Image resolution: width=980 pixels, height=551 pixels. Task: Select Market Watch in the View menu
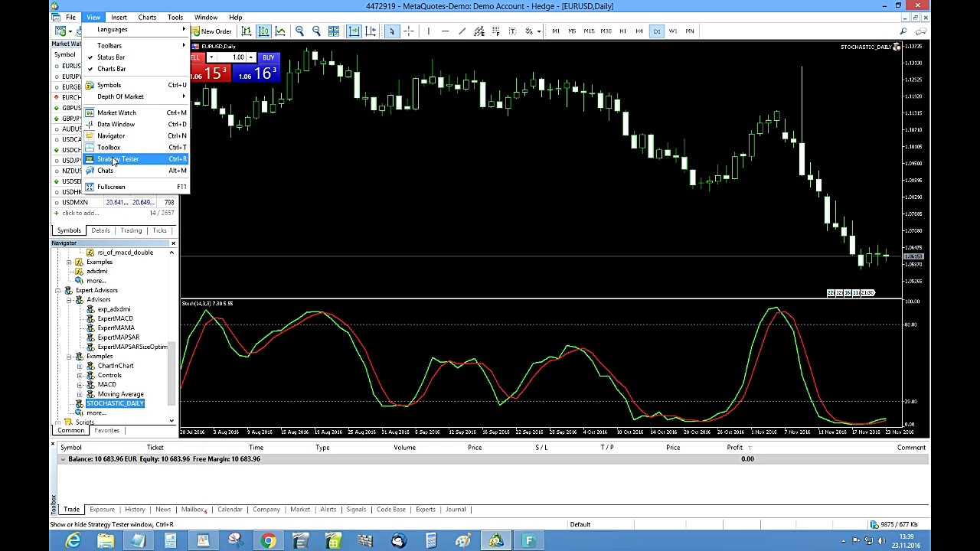click(136, 112)
